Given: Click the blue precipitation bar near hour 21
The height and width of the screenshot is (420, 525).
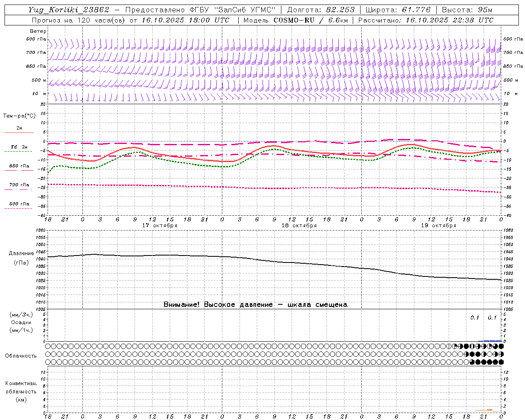Looking at the screenshot, I should [x=492, y=340].
